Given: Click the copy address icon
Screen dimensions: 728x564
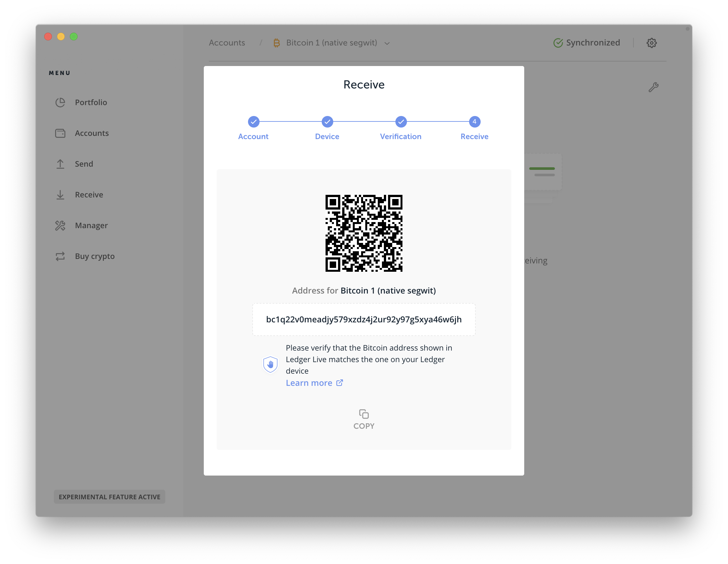Looking at the screenshot, I should pyautogui.click(x=364, y=414).
